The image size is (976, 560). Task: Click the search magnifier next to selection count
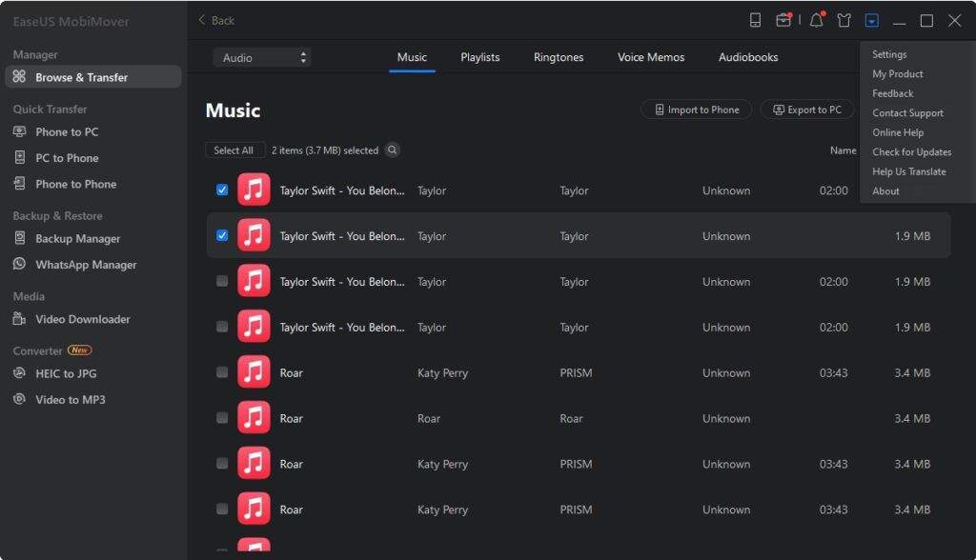(x=392, y=150)
